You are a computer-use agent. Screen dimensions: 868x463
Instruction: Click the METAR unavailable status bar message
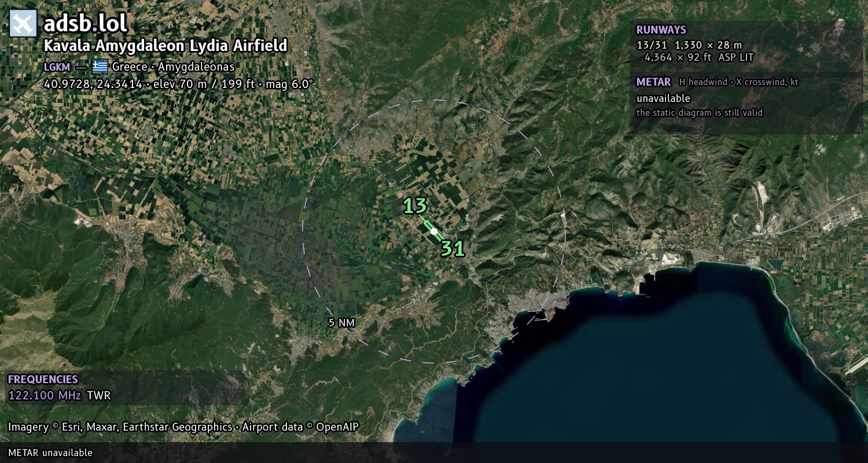click(x=50, y=453)
